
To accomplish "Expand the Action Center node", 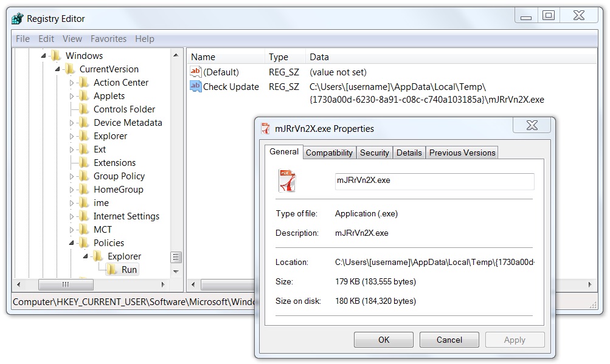I will (x=72, y=83).
